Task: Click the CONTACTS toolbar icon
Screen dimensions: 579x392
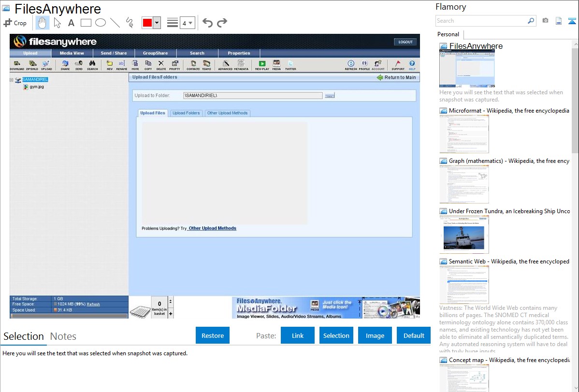Action: (193, 65)
